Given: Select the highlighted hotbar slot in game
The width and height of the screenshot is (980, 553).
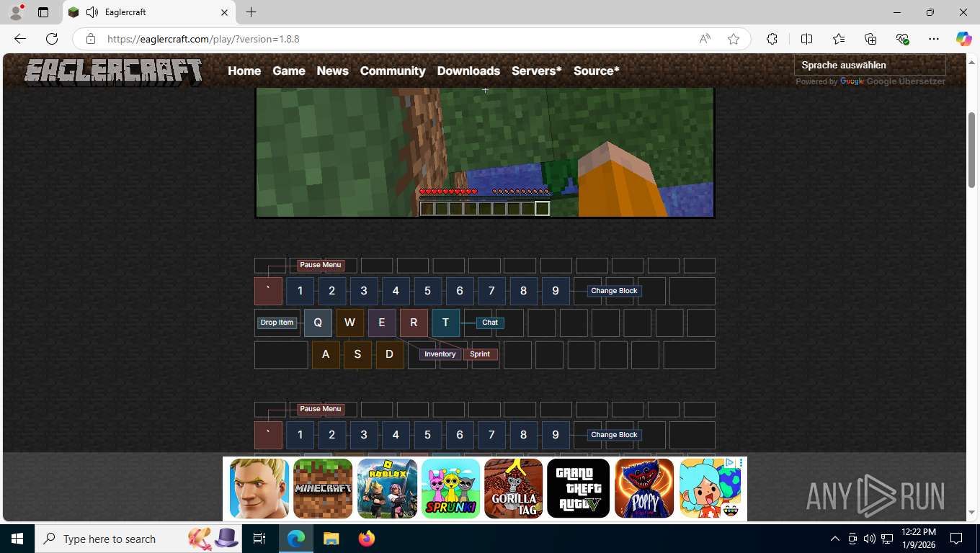Looking at the screenshot, I should [x=543, y=209].
